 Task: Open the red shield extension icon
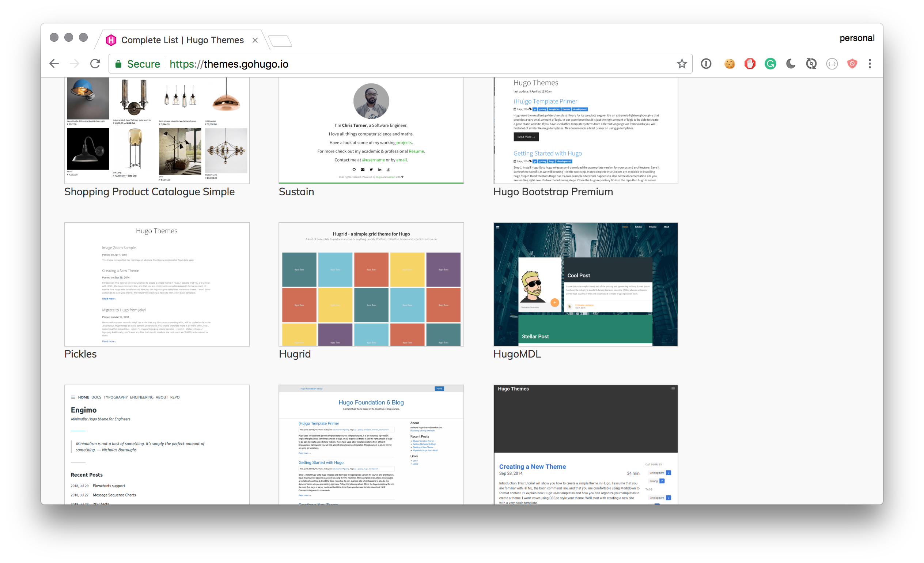click(852, 64)
